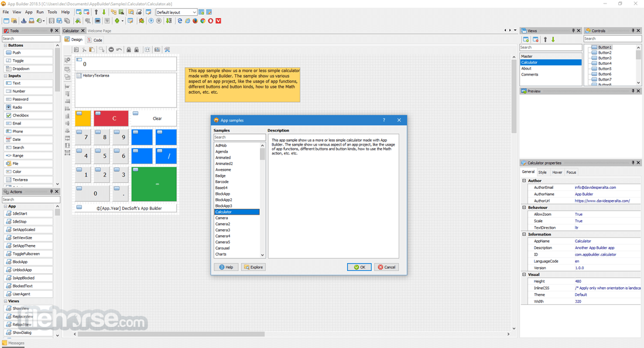Move view up with black arrow in Views panel

(x=546, y=39)
